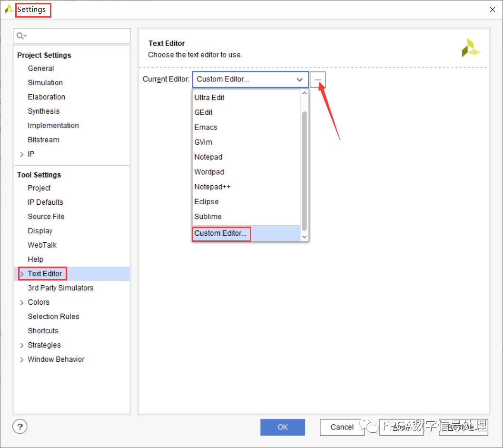Screen dimensions: 503x448
Task: Focus the settings search input field
Action: pyautogui.click(x=72, y=36)
